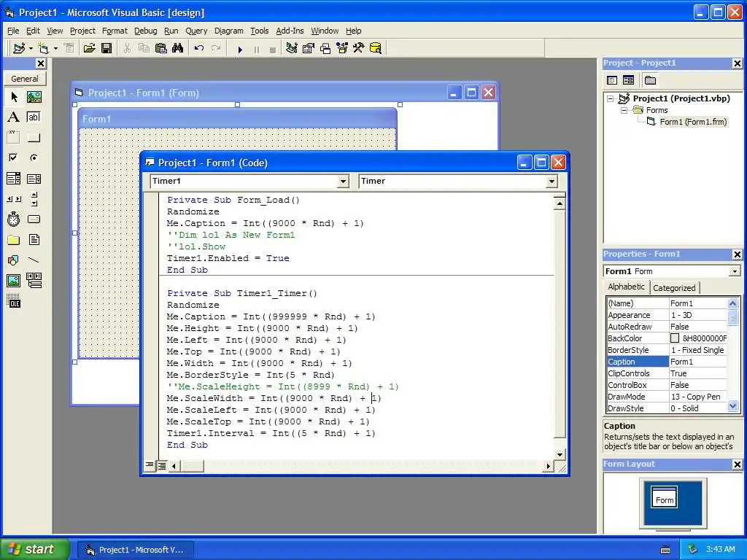Select the Shape control tool
The image size is (747, 560).
tap(14, 260)
